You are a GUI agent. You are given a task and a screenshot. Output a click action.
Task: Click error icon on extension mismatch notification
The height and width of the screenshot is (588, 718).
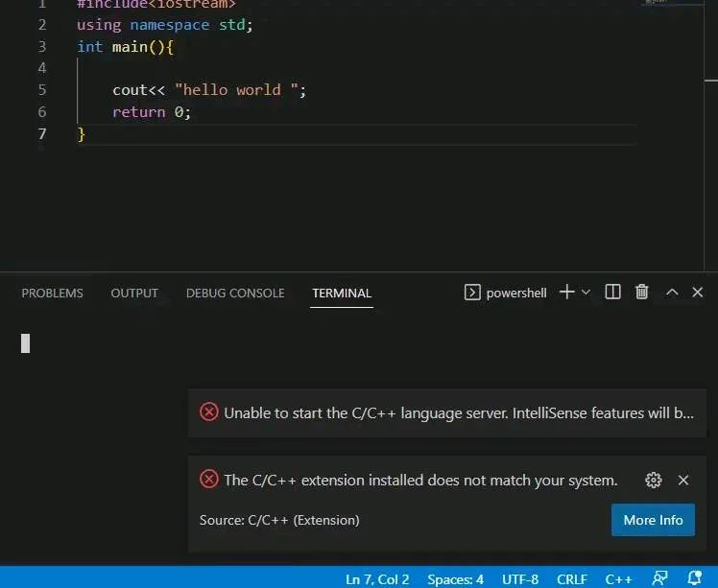pos(209,479)
